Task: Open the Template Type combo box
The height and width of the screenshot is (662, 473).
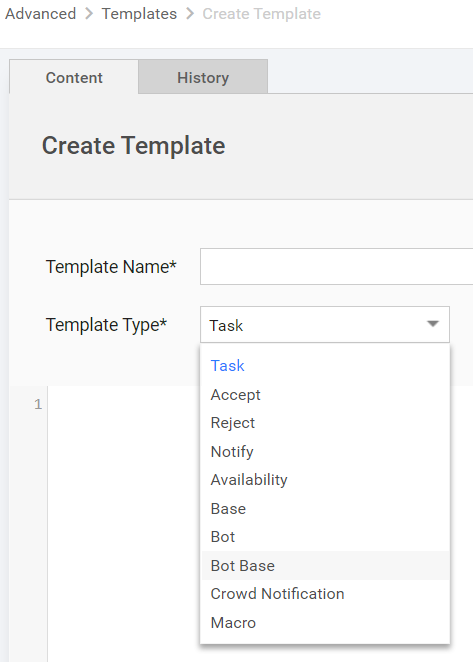Action: [x=325, y=324]
